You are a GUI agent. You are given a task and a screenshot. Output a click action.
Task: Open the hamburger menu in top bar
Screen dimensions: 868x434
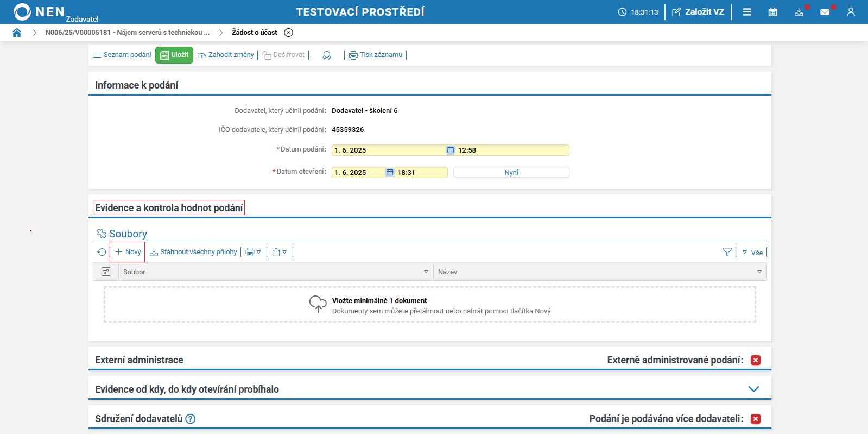[747, 12]
